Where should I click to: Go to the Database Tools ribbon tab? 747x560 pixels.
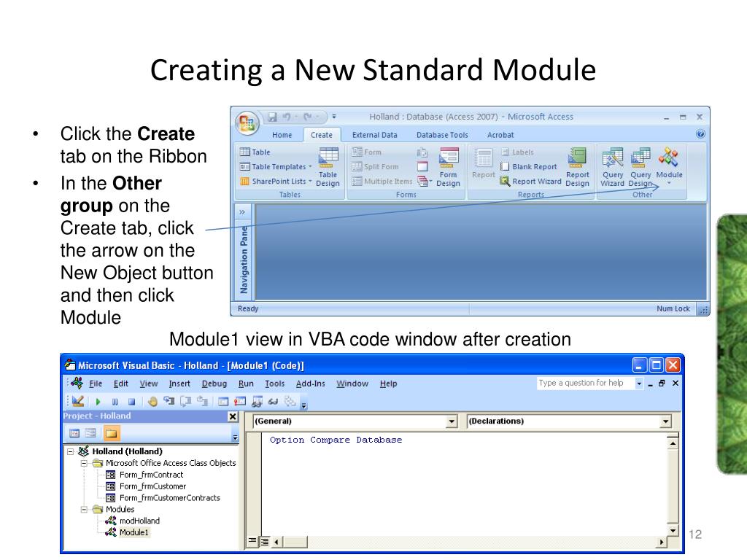click(442, 135)
